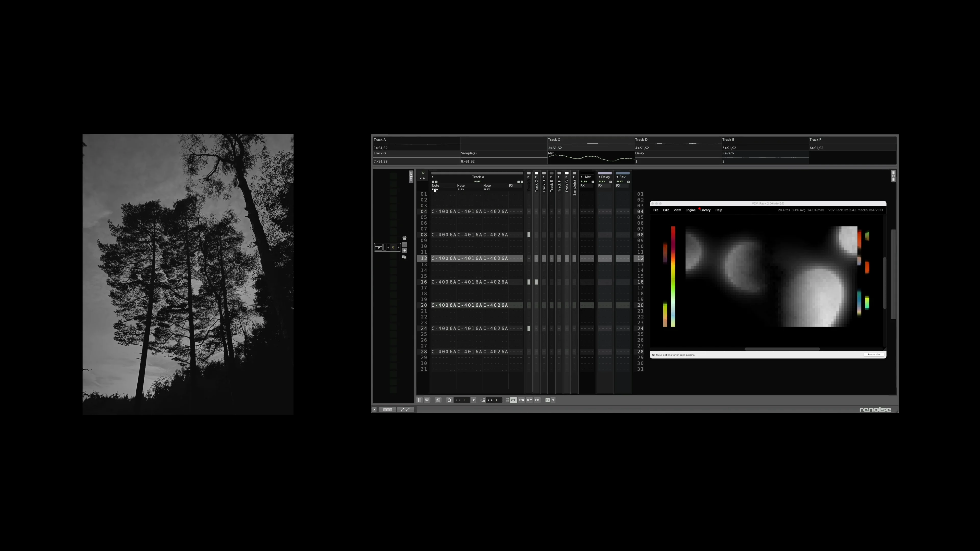The height and width of the screenshot is (551, 980).
Task: Click the add column plus on Delay track
Action: pyautogui.click(x=611, y=182)
